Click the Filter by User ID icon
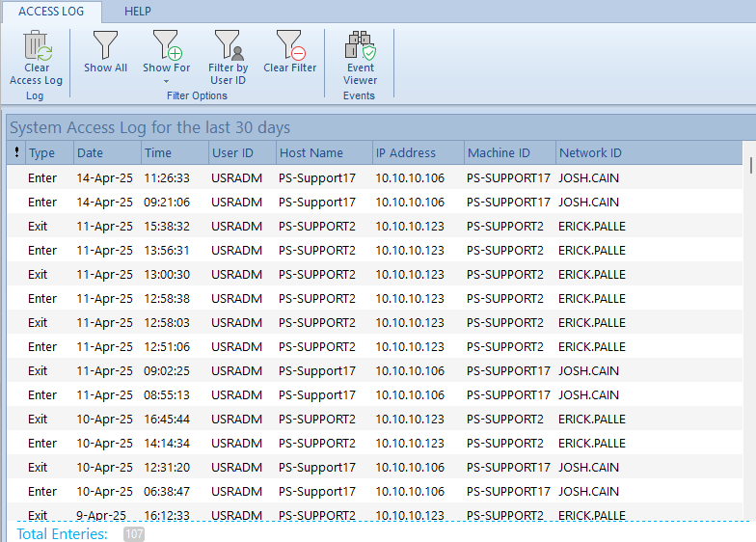Screen dimensions: 756x542 click(228, 45)
